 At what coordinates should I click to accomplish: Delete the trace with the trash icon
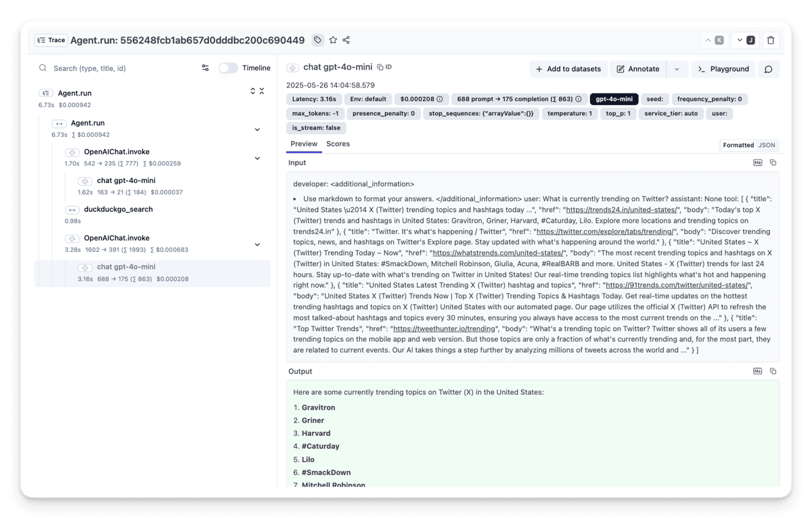[x=771, y=41]
